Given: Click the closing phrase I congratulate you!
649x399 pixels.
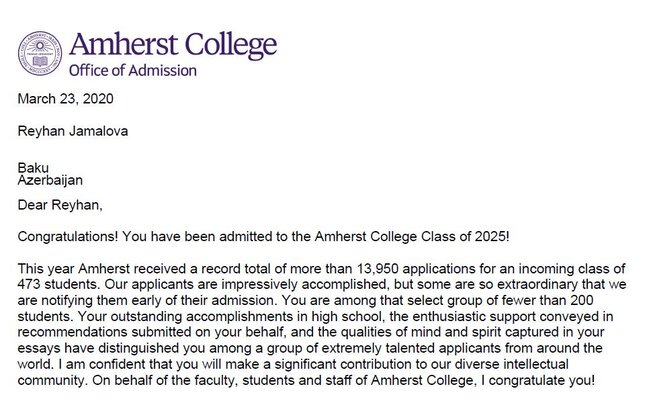Looking at the screenshot, I should pos(536,380).
